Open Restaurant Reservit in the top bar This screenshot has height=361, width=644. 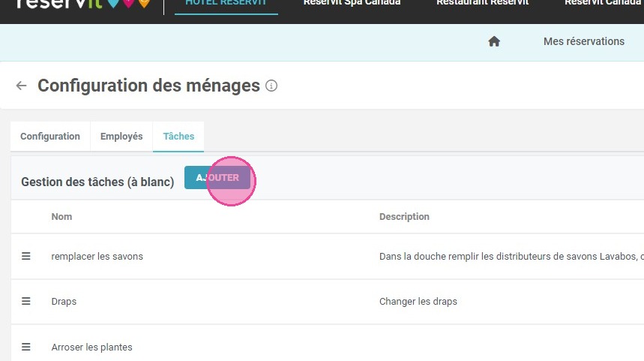[483, 3]
